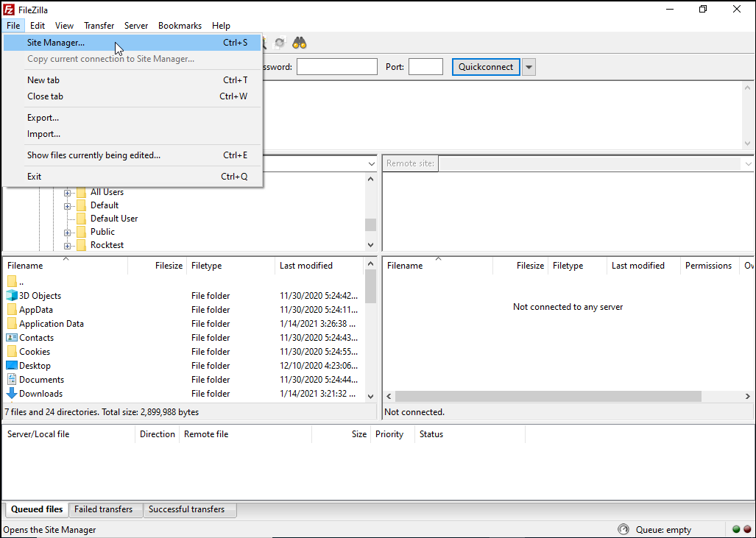Click the Port input field
This screenshot has width=756, height=538.
tap(425, 67)
